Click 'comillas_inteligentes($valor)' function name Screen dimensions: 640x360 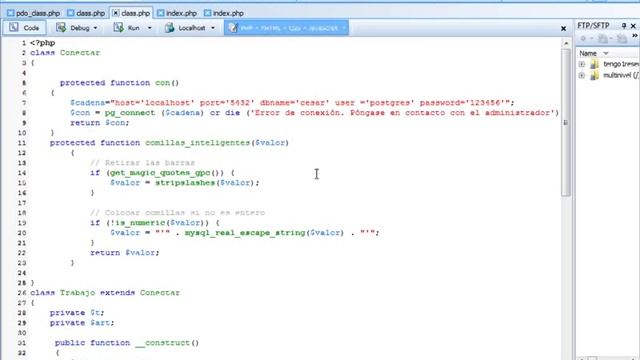(217, 143)
